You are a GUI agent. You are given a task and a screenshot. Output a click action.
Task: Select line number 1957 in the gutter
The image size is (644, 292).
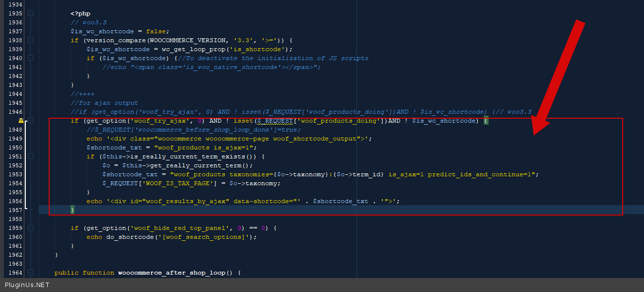click(15, 210)
